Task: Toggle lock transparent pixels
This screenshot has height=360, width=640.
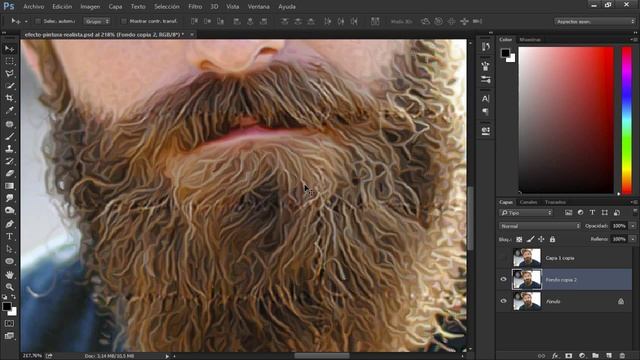Action: point(519,239)
